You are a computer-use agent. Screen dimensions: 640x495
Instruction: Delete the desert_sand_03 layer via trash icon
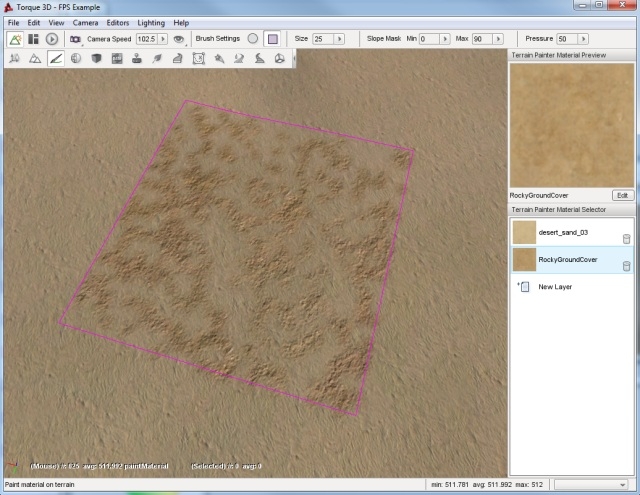click(626, 238)
